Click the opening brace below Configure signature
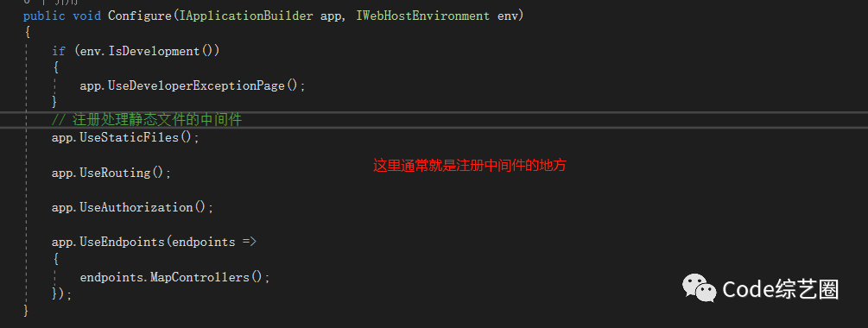868x328 pixels. pyautogui.click(x=27, y=33)
